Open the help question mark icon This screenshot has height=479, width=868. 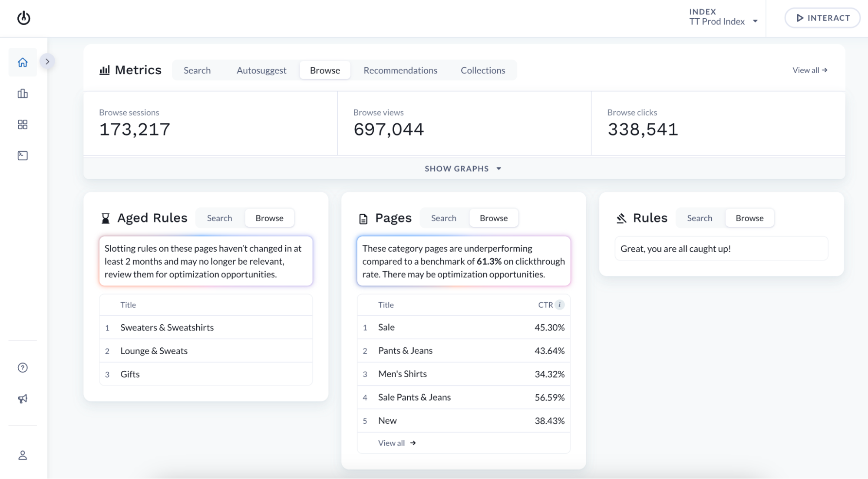(x=23, y=368)
